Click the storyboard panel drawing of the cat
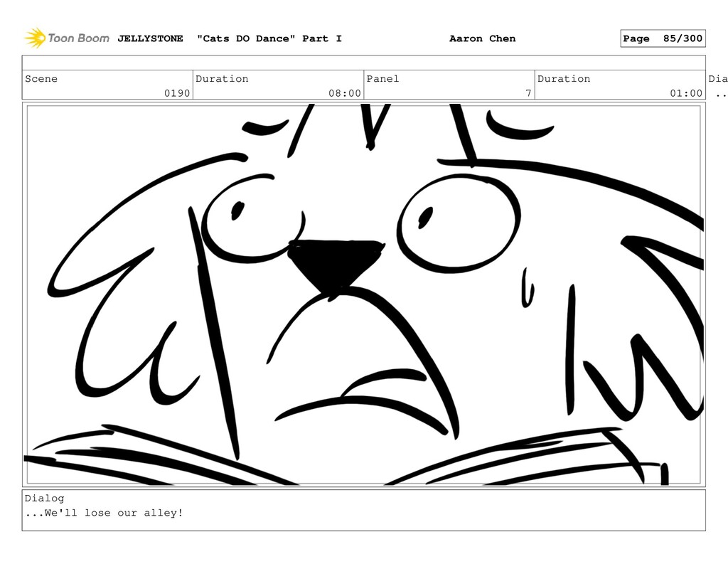Image resolution: width=728 pixels, height=564 pixels. (363, 294)
